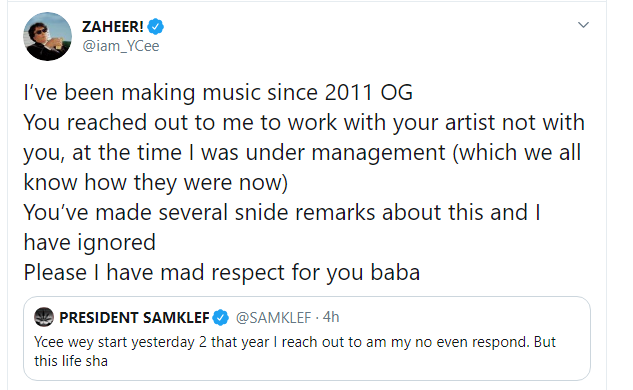Viewport: 633px width, 390px height.
Task: Click the @SAMKLEF handle
Action: pos(273,318)
